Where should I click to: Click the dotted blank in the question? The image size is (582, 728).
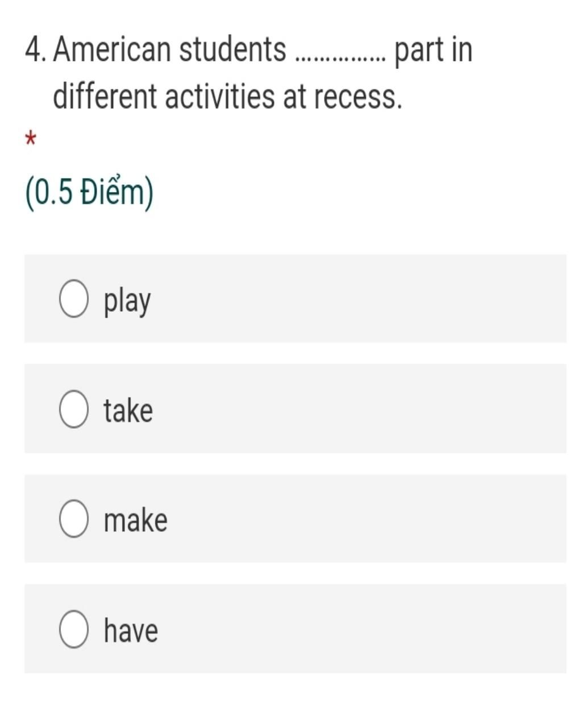(341, 57)
